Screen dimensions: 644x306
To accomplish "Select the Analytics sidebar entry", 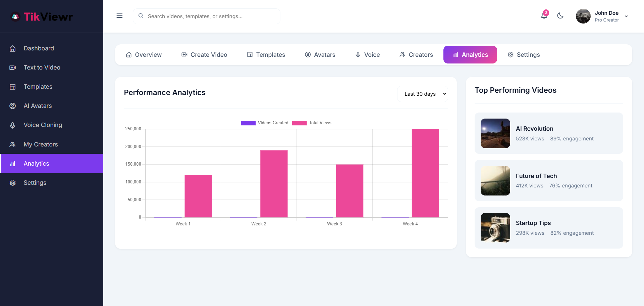I will coord(36,164).
